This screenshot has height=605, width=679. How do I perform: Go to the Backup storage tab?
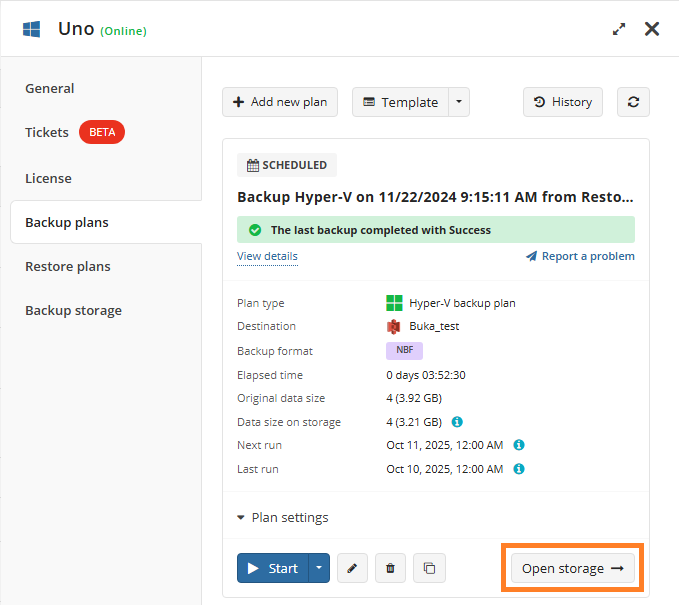73,310
